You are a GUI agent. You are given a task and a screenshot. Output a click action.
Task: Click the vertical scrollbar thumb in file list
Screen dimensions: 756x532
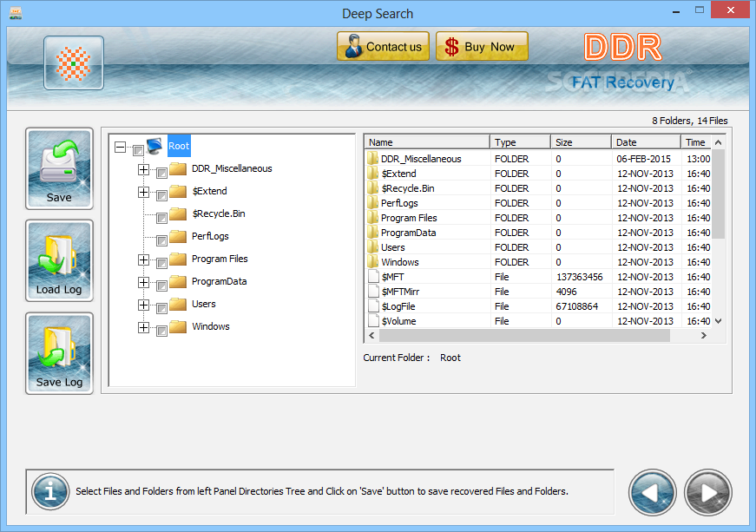point(718,194)
